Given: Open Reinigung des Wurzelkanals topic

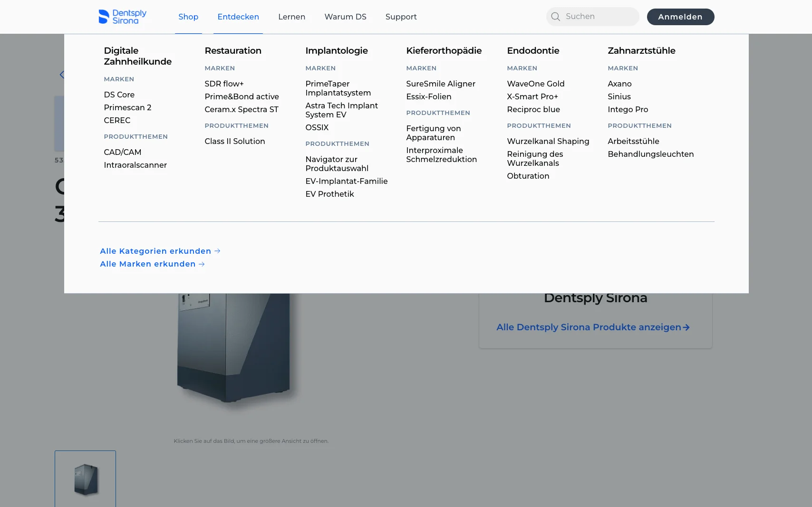Looking at the screenshot, I should [535, 159].
